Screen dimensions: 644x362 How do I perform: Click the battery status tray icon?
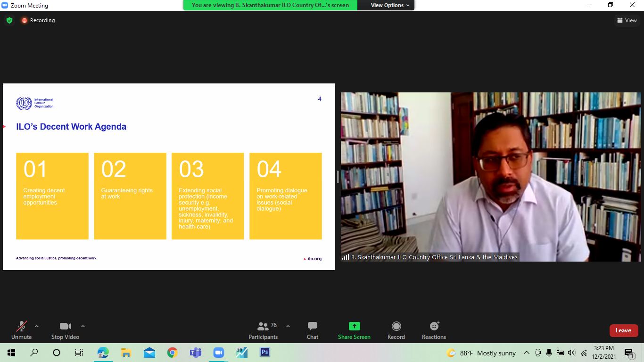561,353
